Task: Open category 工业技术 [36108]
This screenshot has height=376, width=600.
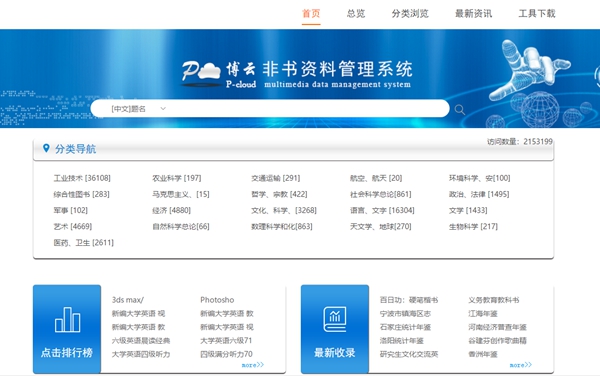Action: [x=82, y=178]
